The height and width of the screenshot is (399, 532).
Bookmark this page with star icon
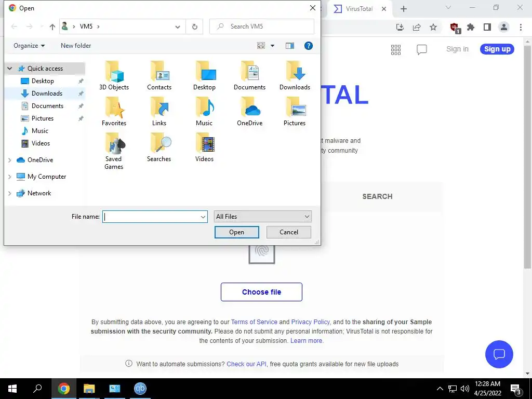click(433, 27)
